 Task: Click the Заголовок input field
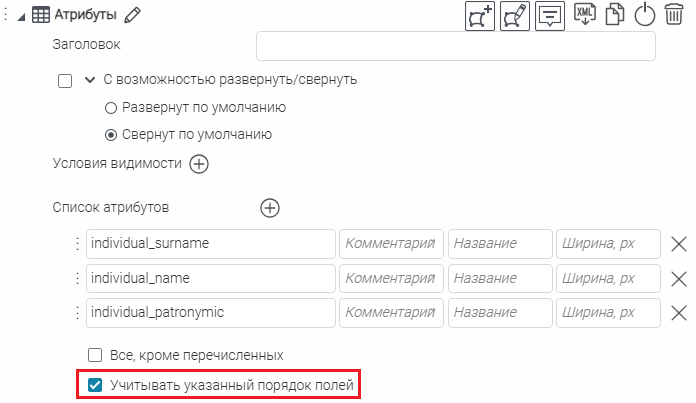tap(455, 46)
